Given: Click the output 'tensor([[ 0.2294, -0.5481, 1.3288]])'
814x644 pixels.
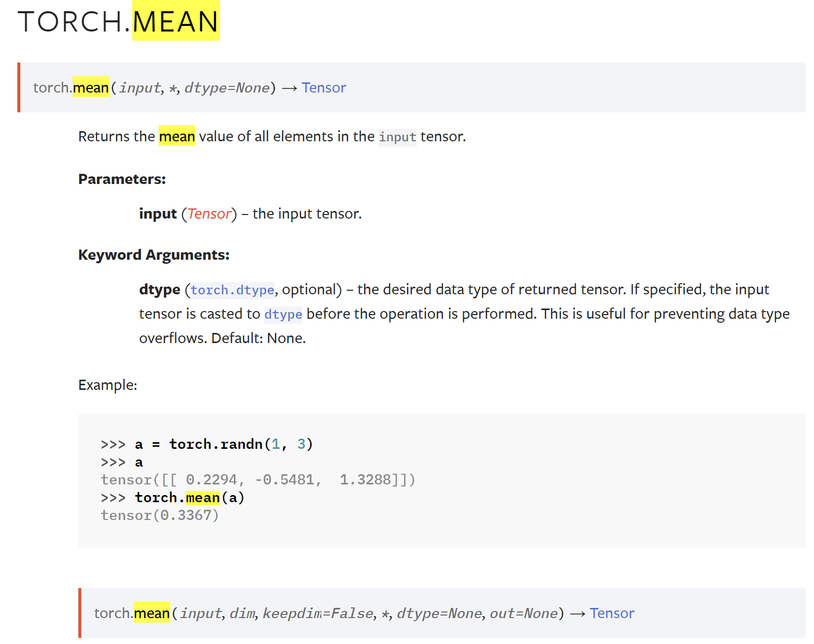Looking at the screenshot, I should 258,480.
